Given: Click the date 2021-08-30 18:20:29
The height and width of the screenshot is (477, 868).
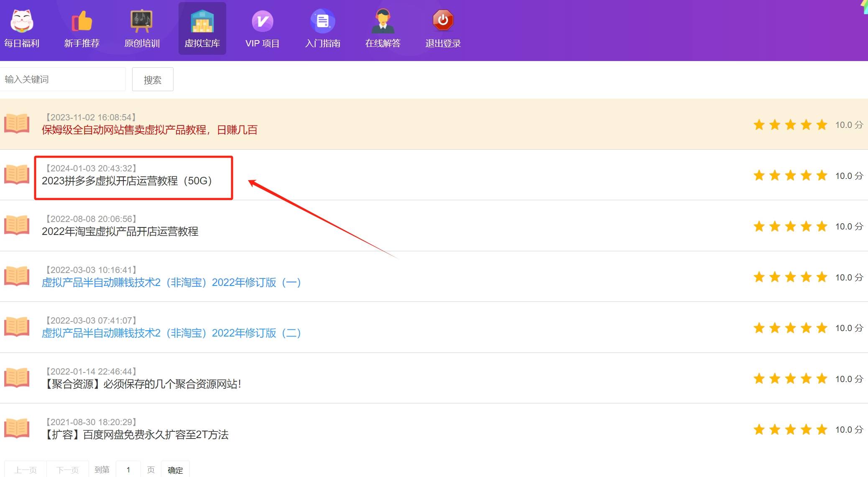Looking at the screenshot, I should click(91, 422).
